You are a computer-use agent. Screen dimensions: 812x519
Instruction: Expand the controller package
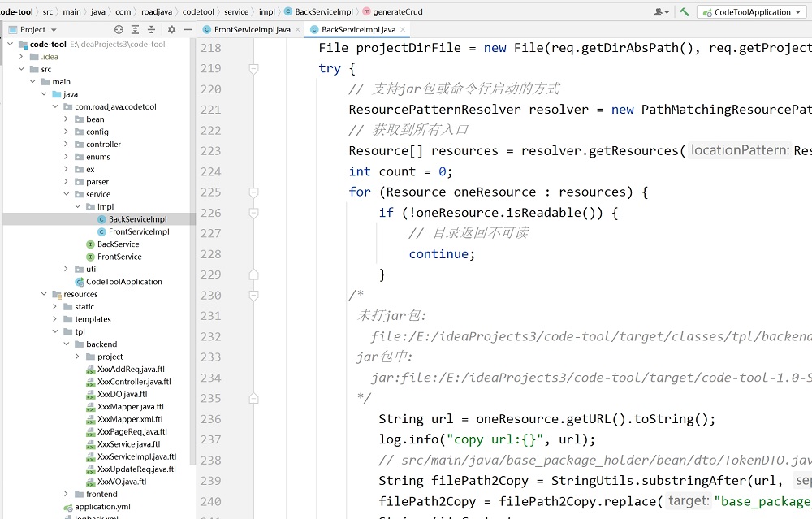coord(66,144)
